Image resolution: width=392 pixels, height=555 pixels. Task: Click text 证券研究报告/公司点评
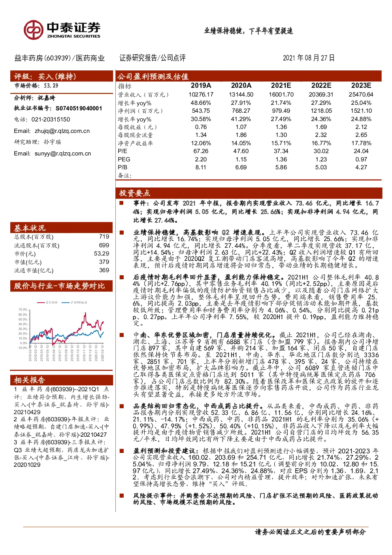(153, 58)
